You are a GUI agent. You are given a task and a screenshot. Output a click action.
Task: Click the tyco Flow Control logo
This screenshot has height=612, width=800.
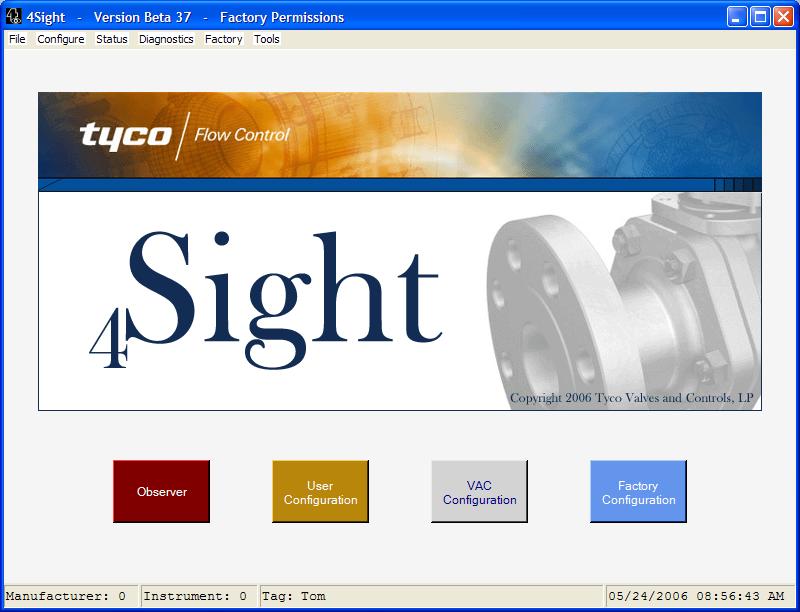tap(184, 136)
